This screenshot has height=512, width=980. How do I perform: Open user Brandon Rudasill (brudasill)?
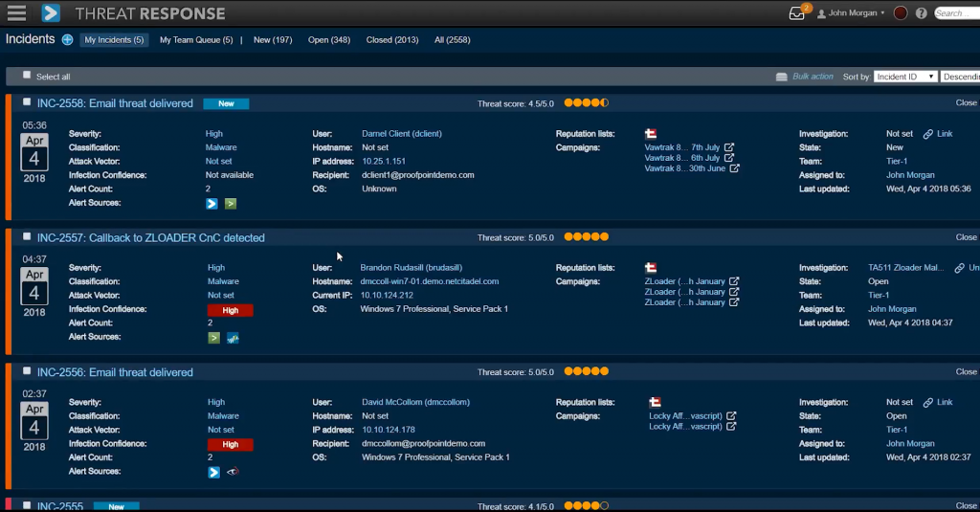412,268
